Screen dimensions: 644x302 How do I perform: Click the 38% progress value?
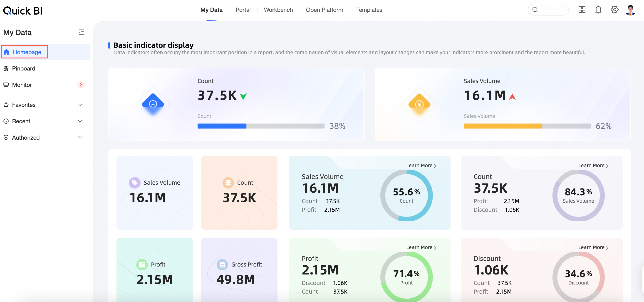tap(337, 126)
